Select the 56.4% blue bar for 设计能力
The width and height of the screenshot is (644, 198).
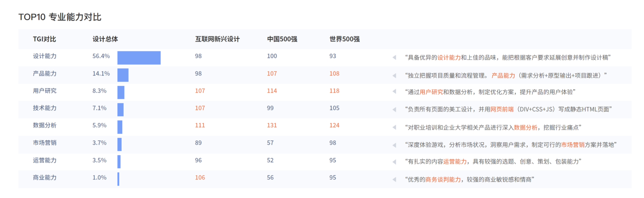tap(139, 58)
